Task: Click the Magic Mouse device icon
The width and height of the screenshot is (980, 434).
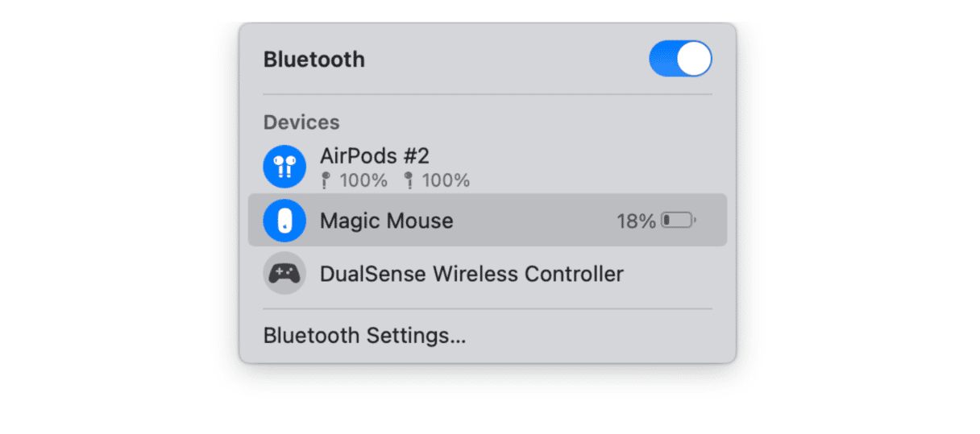Action: coord(284,221)
